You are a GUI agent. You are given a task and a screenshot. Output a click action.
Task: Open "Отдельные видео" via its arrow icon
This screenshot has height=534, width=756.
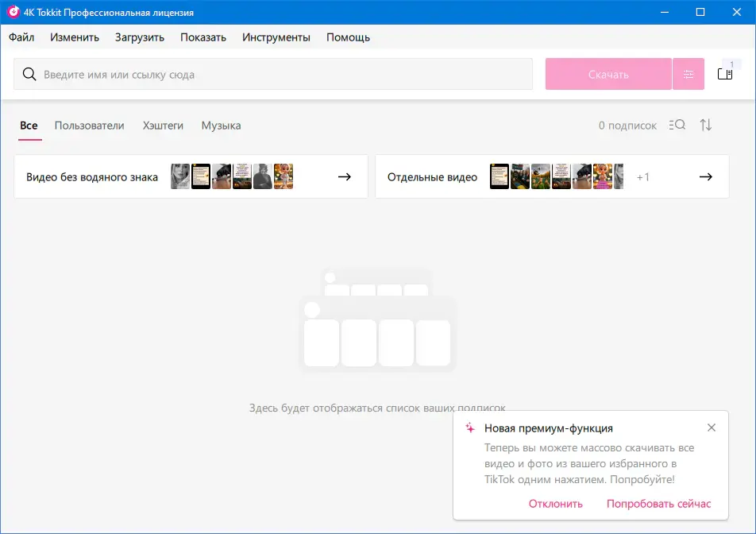pos(705,176)
